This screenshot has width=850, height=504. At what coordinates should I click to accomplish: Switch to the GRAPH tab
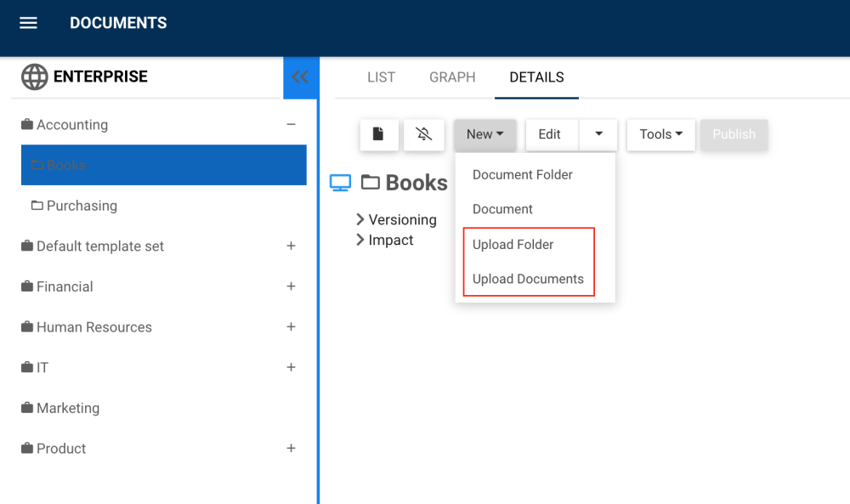click(452, 77)
